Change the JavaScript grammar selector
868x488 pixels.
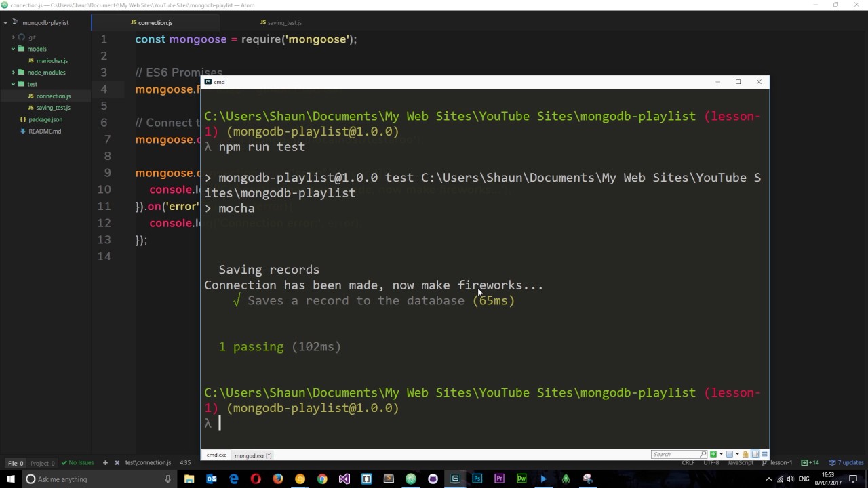tap(741, 463)
